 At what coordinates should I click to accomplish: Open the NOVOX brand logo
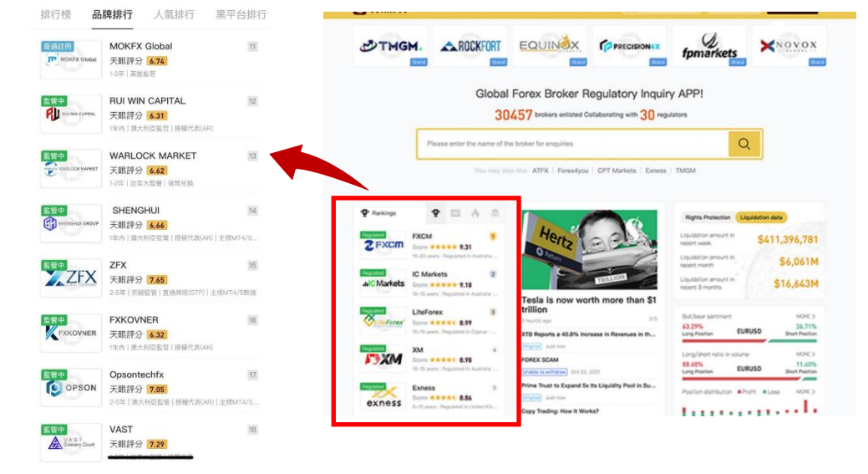(788, 46)
